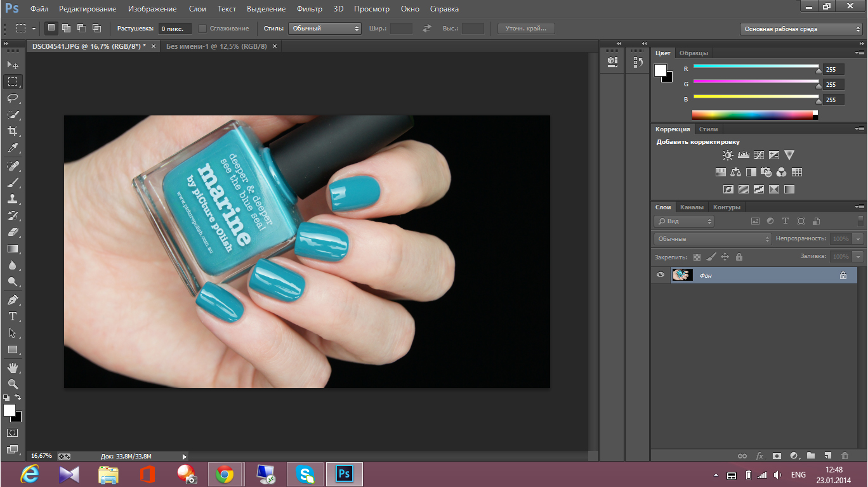
Task: Open the Справка menu
Action: [x=444, y=10]
